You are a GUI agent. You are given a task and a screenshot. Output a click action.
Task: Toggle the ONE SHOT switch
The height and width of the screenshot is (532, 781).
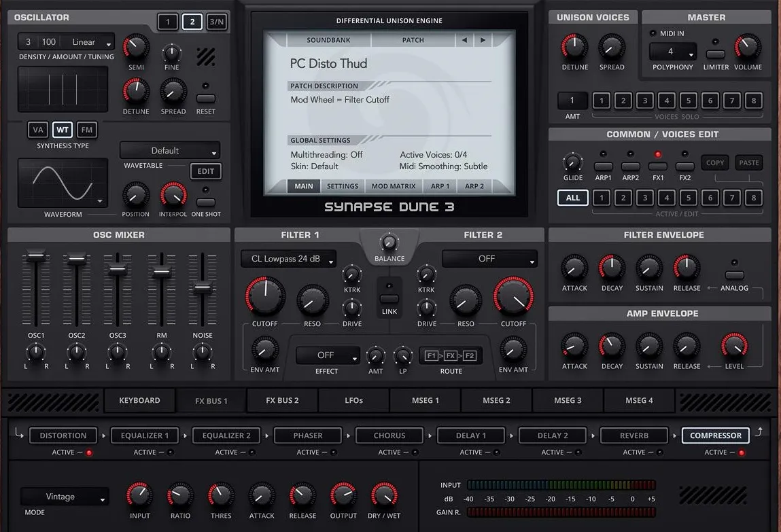point(206,202)
